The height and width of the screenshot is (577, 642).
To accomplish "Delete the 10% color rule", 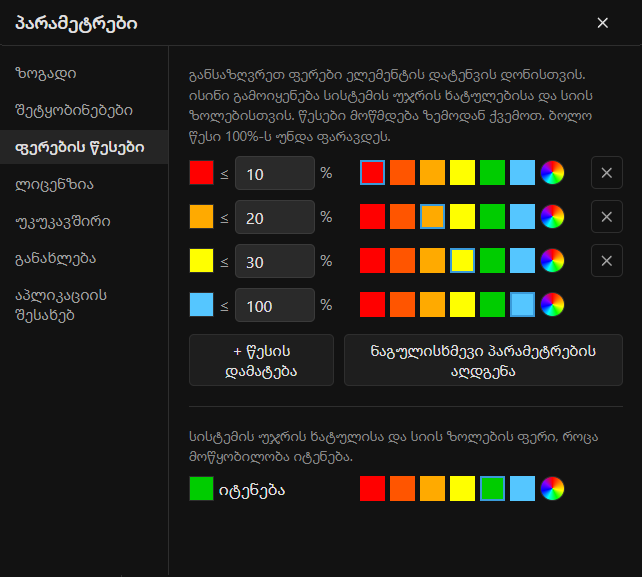I will pos(607,173).
